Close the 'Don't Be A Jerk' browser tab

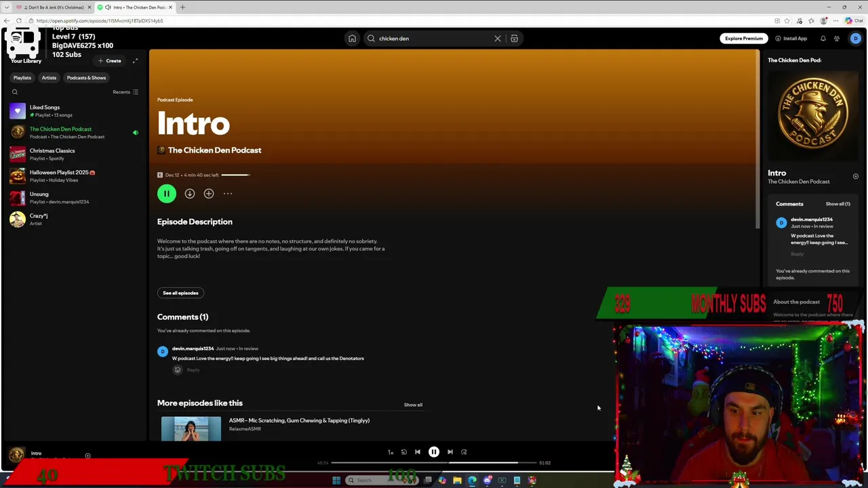click(x=89, y=7)
